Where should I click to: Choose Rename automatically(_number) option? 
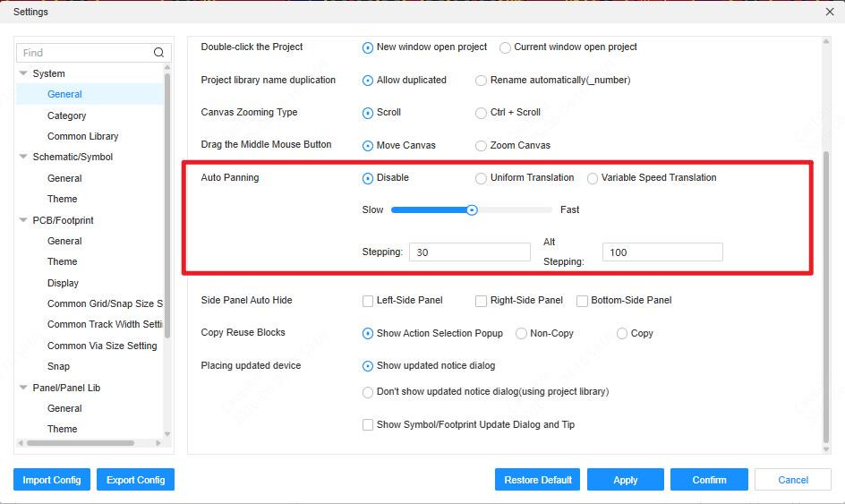(481, 81)
